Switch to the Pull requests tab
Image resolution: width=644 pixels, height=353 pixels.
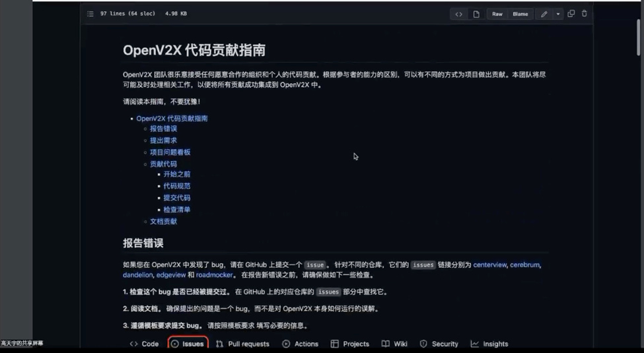click(x=242, y=344)
